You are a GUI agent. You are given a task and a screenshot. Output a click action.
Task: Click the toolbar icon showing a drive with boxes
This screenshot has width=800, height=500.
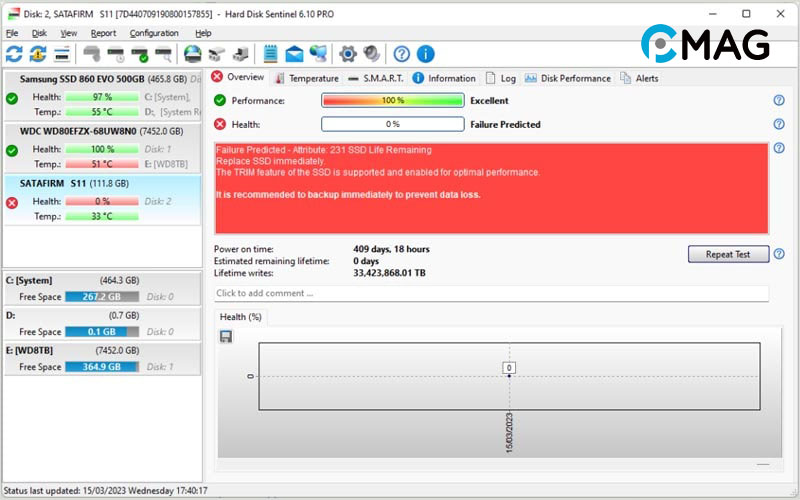pyautogui.click(x=216, y=54)
